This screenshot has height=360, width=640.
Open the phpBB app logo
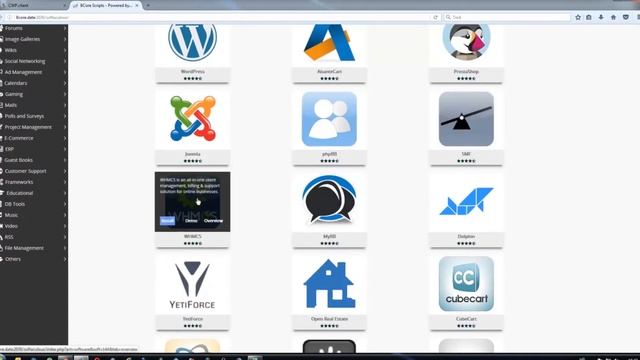(x=329, y=119)
